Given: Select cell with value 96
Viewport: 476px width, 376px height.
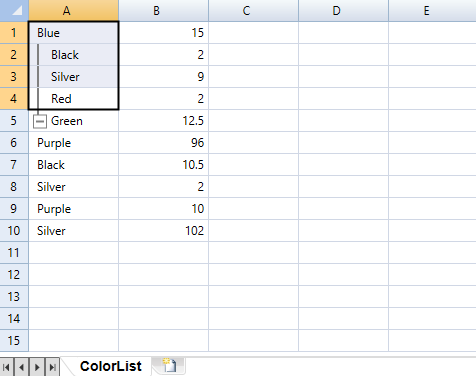Looking at the screenshot, I should point(163,143).
